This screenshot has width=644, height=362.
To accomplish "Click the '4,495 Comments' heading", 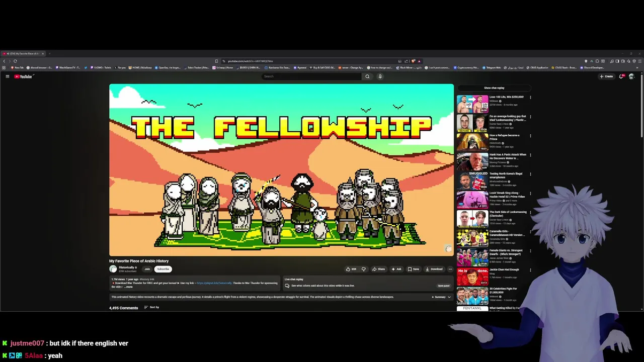I will (x=123, y=308).
